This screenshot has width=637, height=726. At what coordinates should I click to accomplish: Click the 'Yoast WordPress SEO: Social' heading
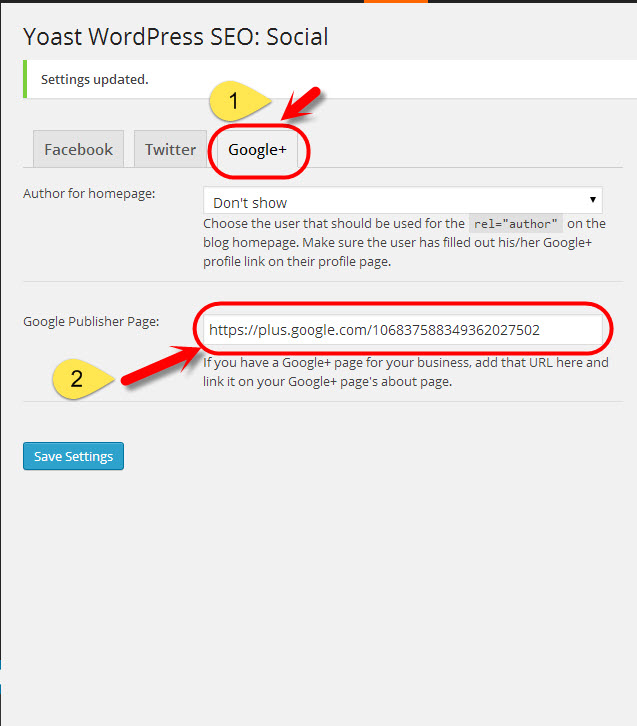point(176,37)
